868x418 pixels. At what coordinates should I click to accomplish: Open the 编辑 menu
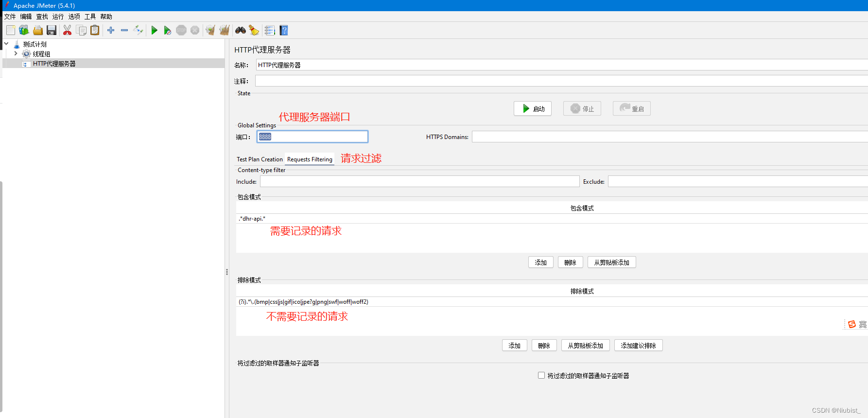pyautogui.click(x=26, y=17)
